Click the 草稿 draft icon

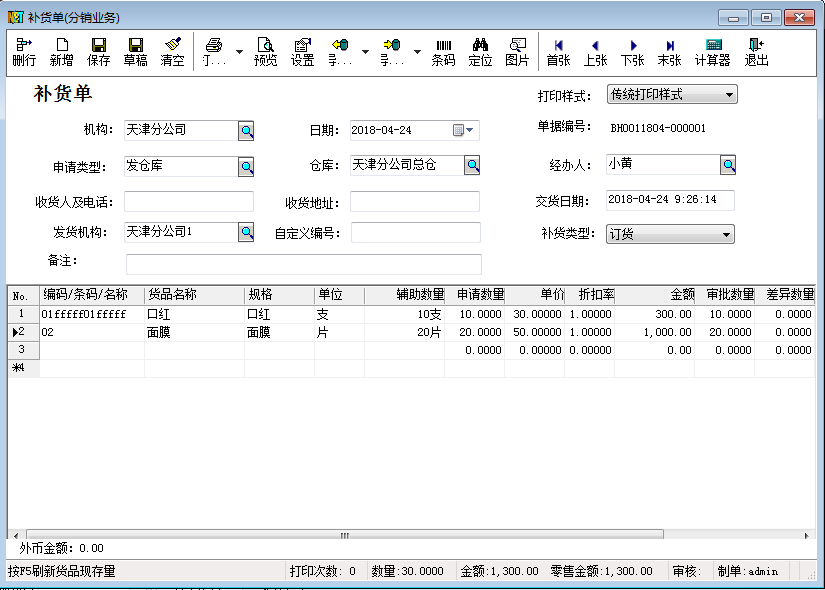click(135, 52)
